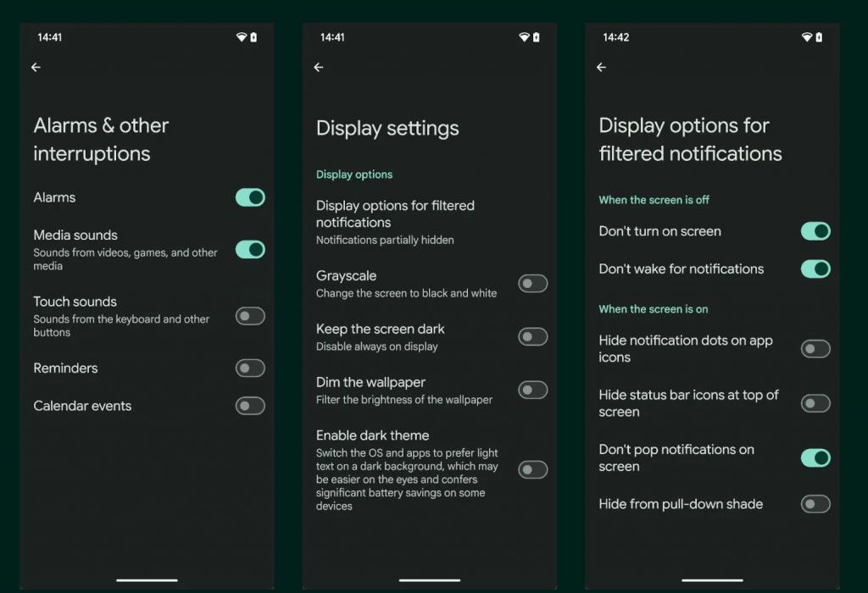Enable Hide from pull-down shade switch
The width and height of the screenshot is (868, 593).
(x=816, y=504)
